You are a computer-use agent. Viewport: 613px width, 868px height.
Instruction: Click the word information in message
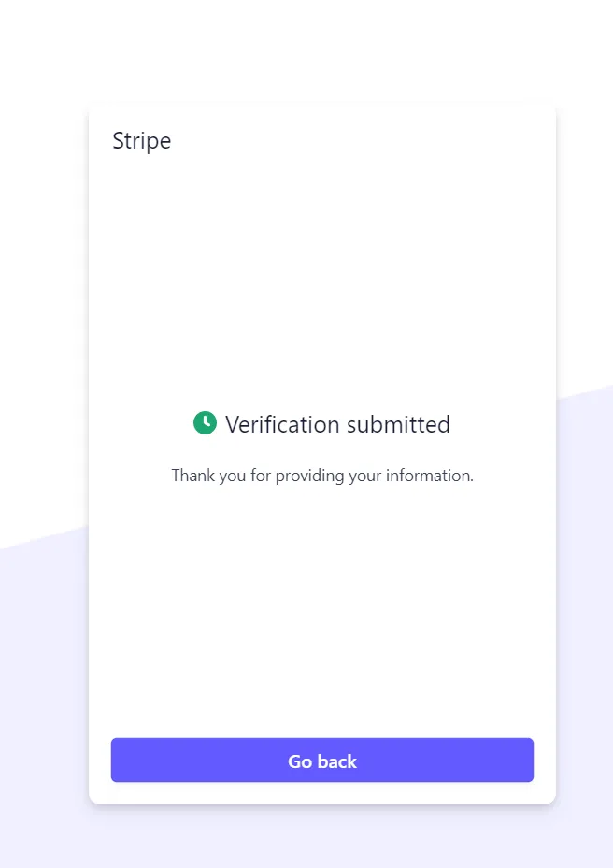point(429,476)
